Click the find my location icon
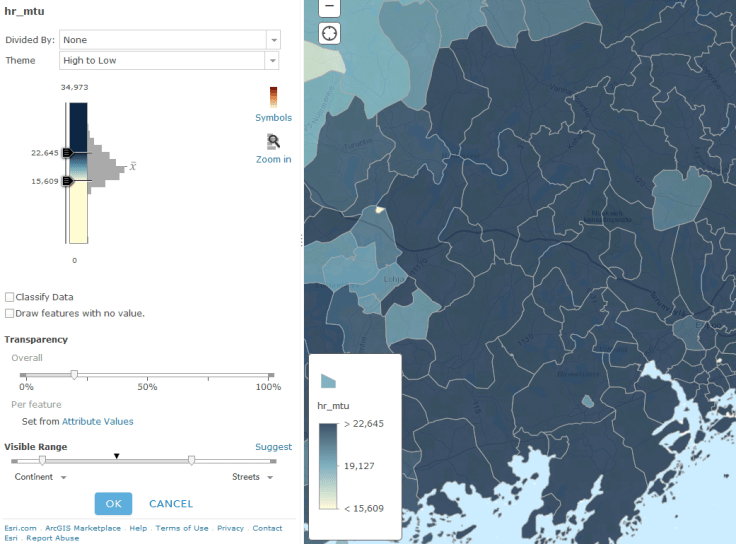 coord(330,33)
